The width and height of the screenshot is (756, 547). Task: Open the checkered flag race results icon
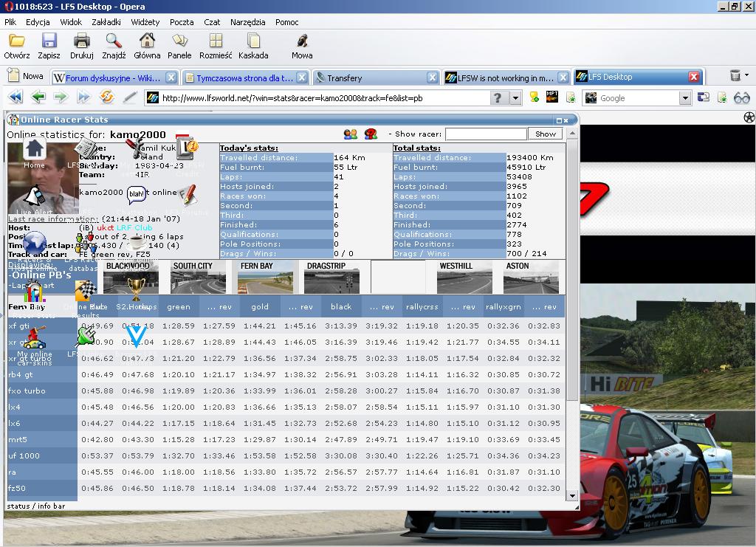coord(86,292)
